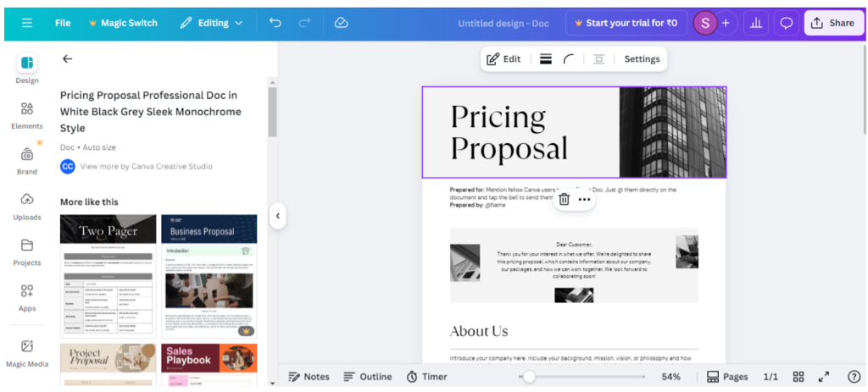Open the File menu

click(63, 23)
